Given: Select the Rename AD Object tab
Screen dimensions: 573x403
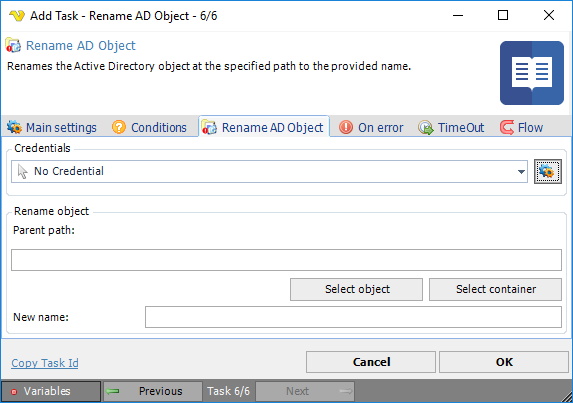Looking at the screenshot, I should 264,127.
